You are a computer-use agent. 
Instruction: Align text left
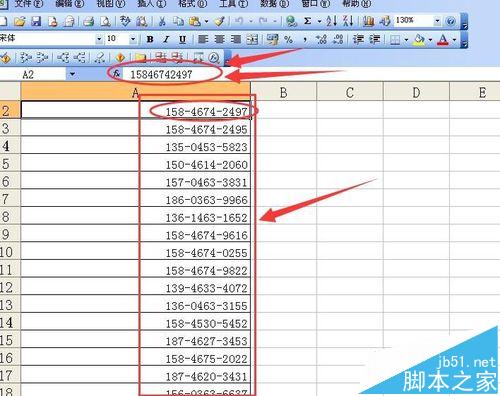click(203, 39)
